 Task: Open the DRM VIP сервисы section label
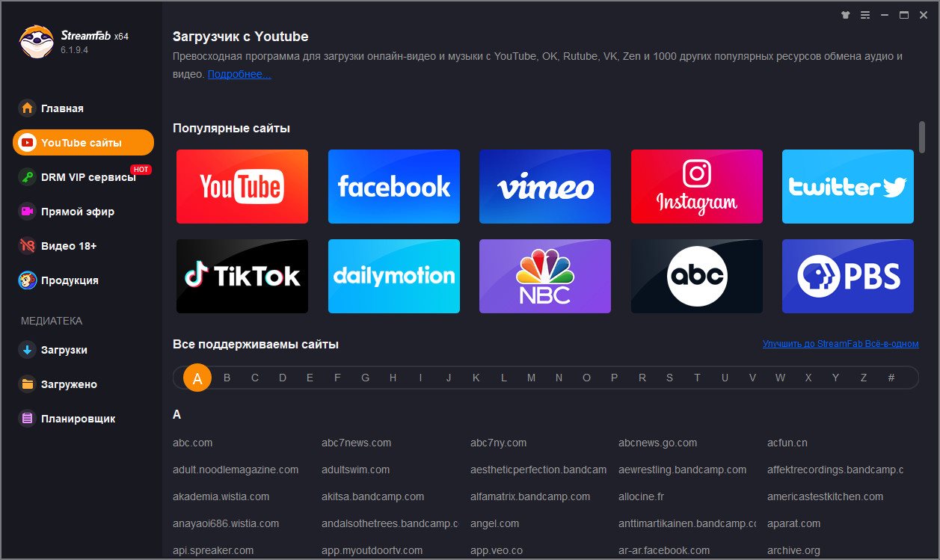[x=88, y=177]
